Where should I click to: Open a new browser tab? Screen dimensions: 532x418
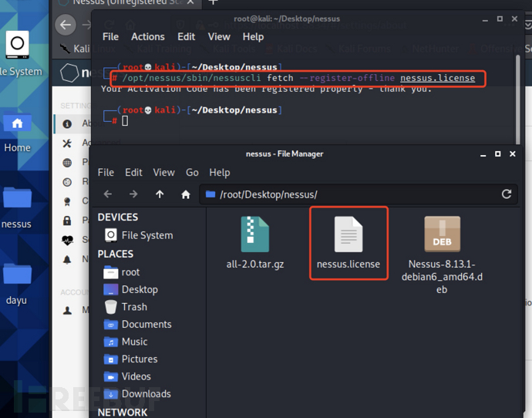[x=213, y=3]
